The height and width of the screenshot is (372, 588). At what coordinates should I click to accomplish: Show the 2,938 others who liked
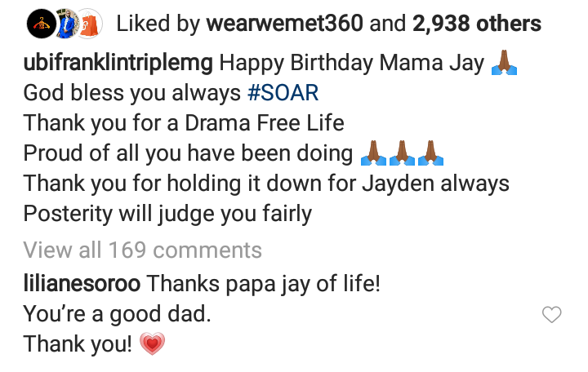click(x=477, y=24)
